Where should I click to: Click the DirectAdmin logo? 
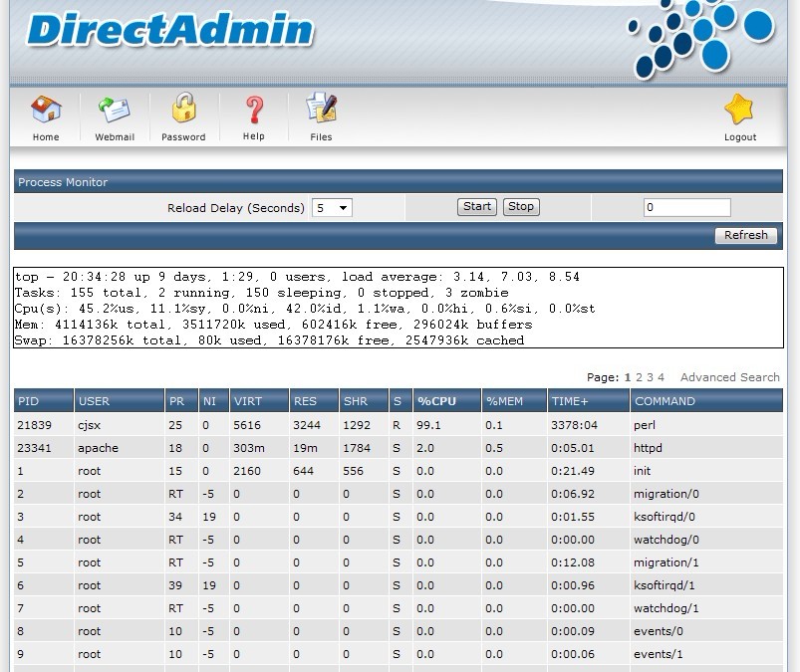170,30
